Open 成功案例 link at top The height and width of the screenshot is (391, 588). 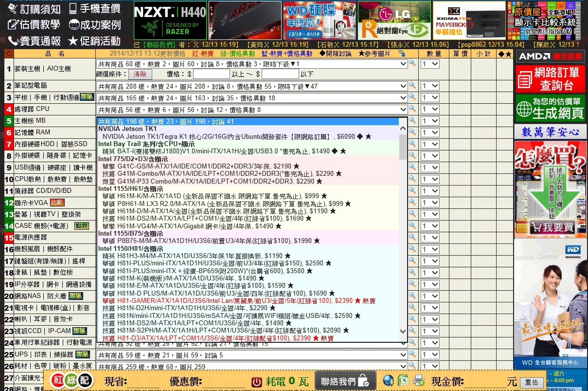pyautogui.click(x=95, y=24)
